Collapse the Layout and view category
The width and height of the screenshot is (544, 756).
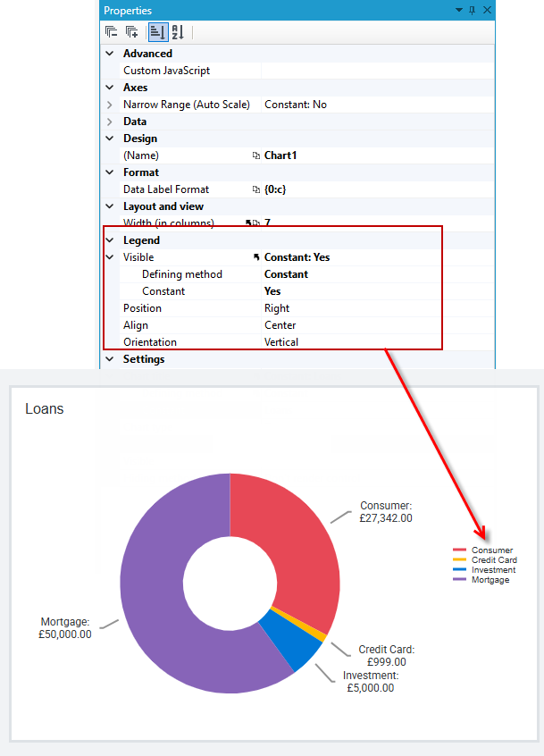pos(110,206)
